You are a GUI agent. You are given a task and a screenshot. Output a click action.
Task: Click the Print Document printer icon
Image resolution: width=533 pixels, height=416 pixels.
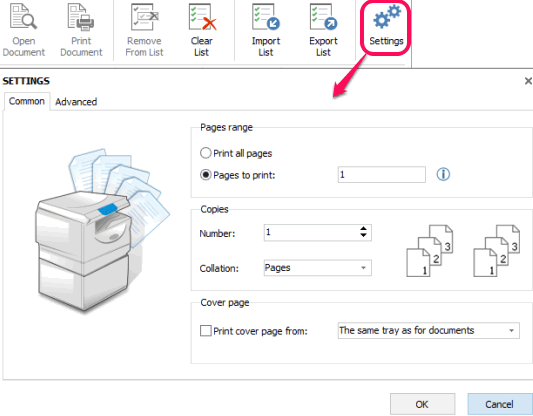(81, 16)
